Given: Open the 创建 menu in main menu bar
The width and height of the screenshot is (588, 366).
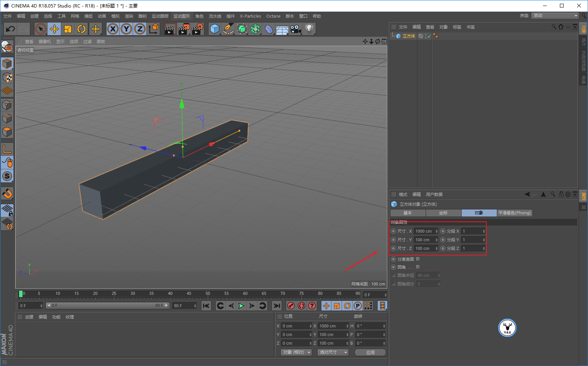Looking at the screenshot, I should (x=34, y=16).
